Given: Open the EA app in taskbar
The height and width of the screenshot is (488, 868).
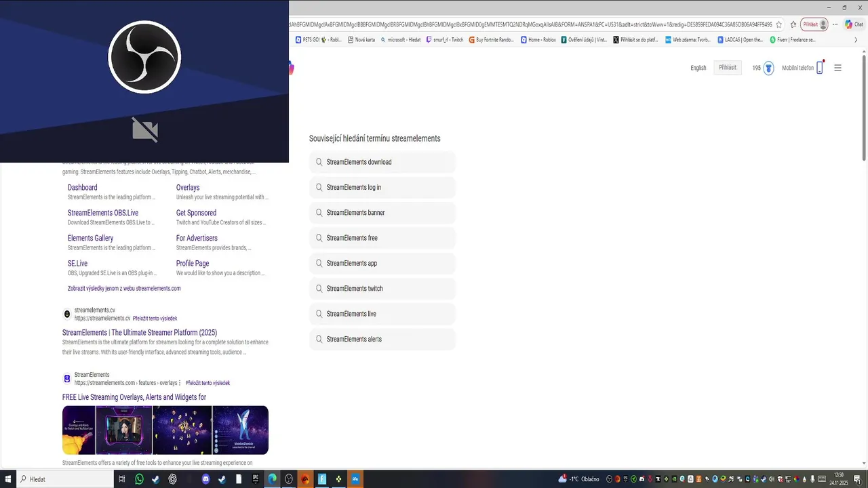Looking at the screenshot, I should point(306,479).
